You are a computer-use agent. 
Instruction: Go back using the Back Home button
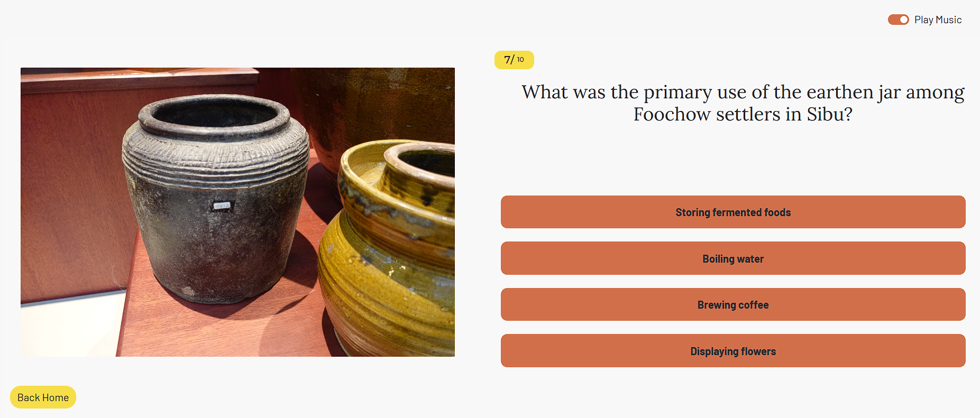click(43, 397)
